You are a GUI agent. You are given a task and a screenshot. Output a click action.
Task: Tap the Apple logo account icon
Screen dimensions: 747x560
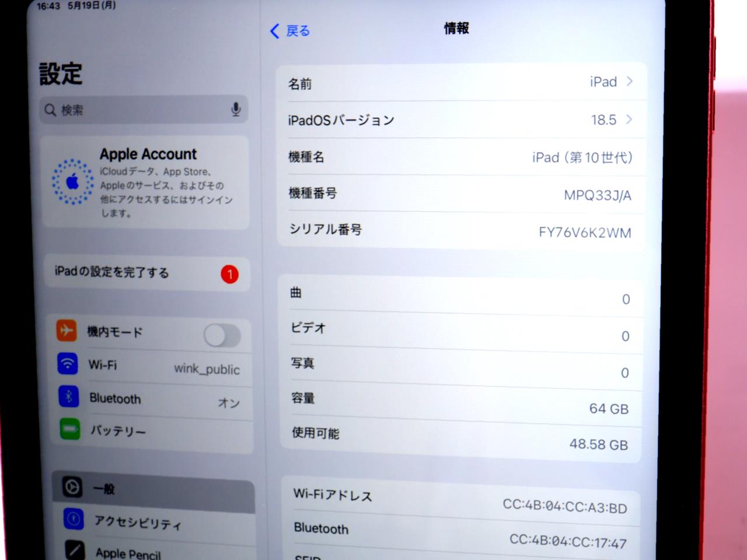[72, 181]
